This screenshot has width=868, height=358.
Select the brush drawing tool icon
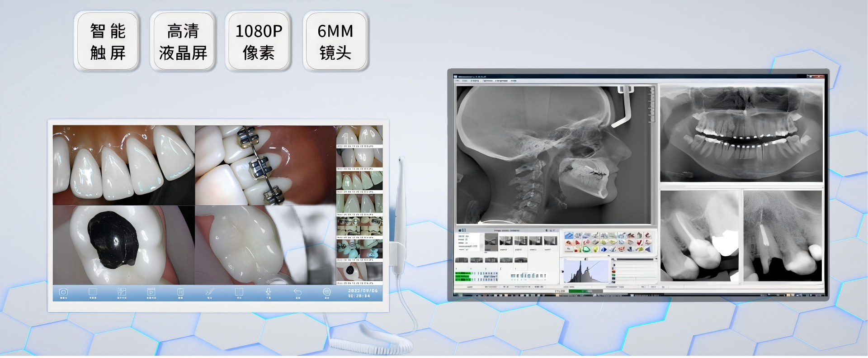click(210, 292)
